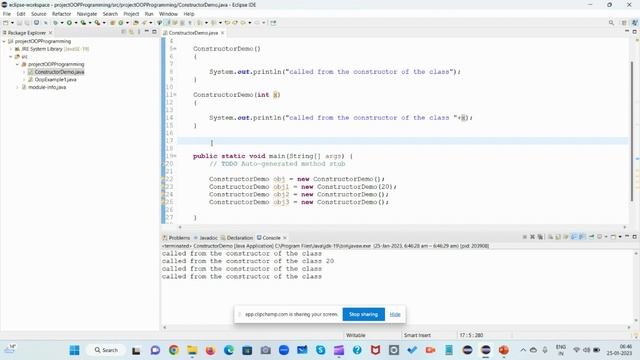640x360 pixels.
Task: Open the File menu
Action: point(7,14)
